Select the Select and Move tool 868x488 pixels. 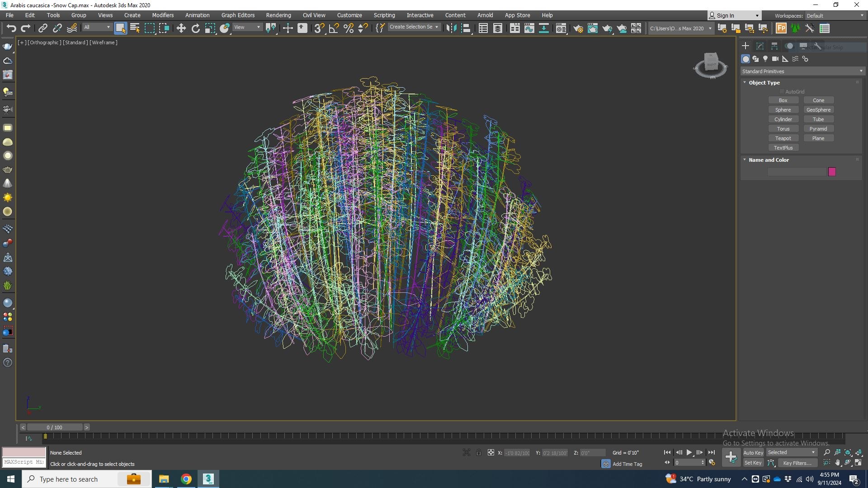[x=181, y=28]
